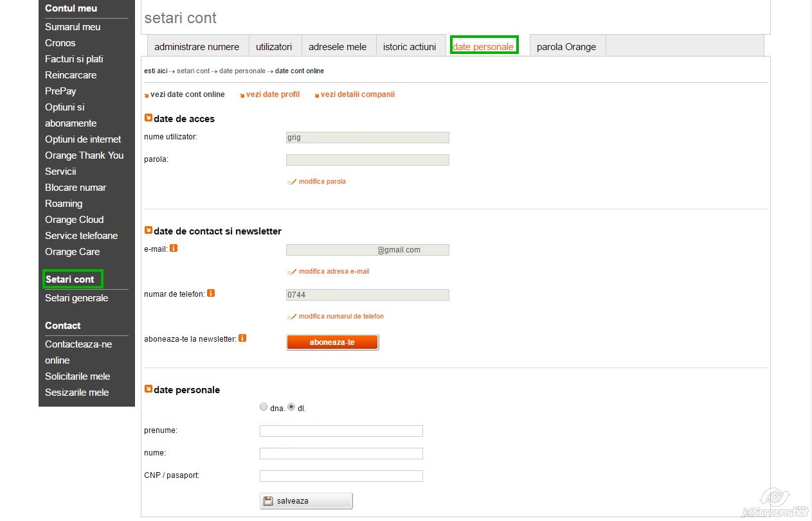The height and width of the screenshot is (521, 812).
Task: Open the Orange Care link
Action: coord(73,252)
